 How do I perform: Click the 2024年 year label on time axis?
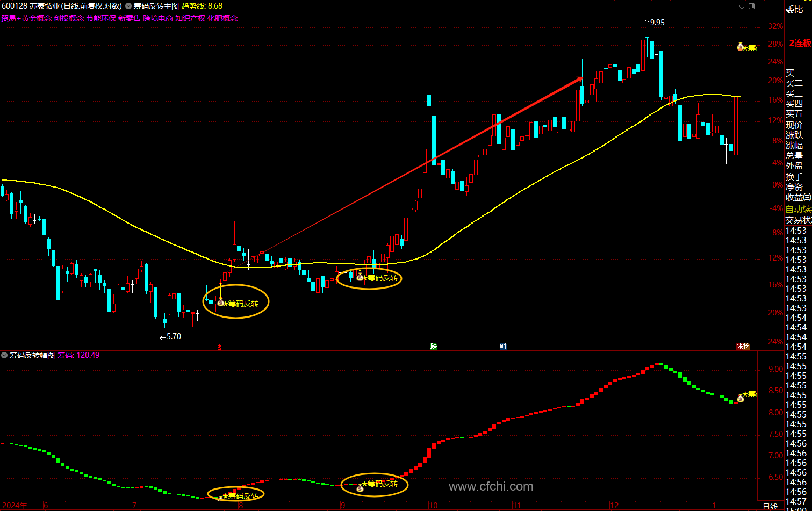[x=15, y=506]
